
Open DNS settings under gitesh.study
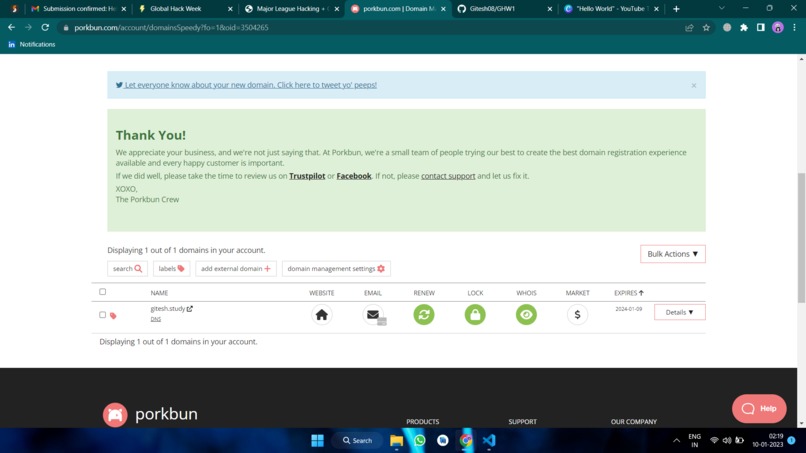pos(156,319)
